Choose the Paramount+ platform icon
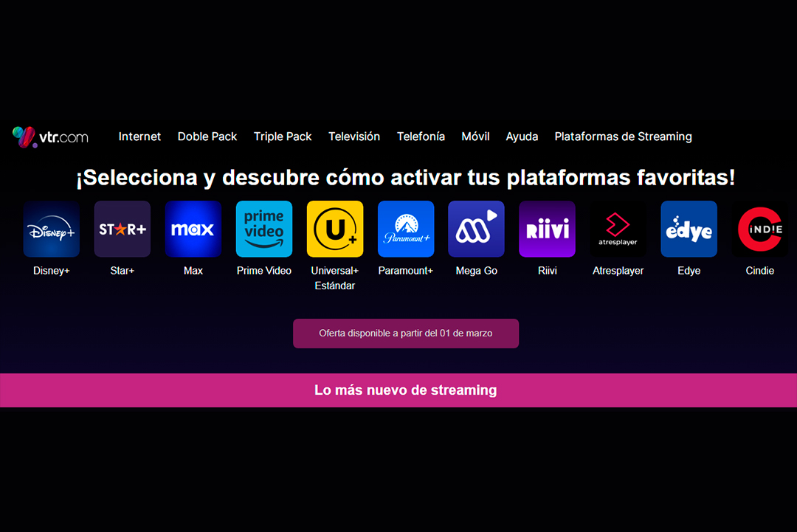This screenshot has width=797, height=532. [406, 229]
